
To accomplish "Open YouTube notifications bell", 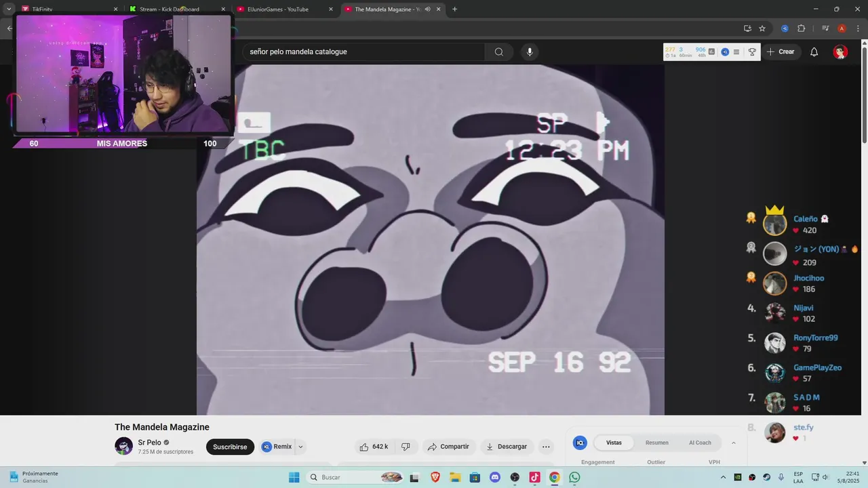I will point(814,52).
